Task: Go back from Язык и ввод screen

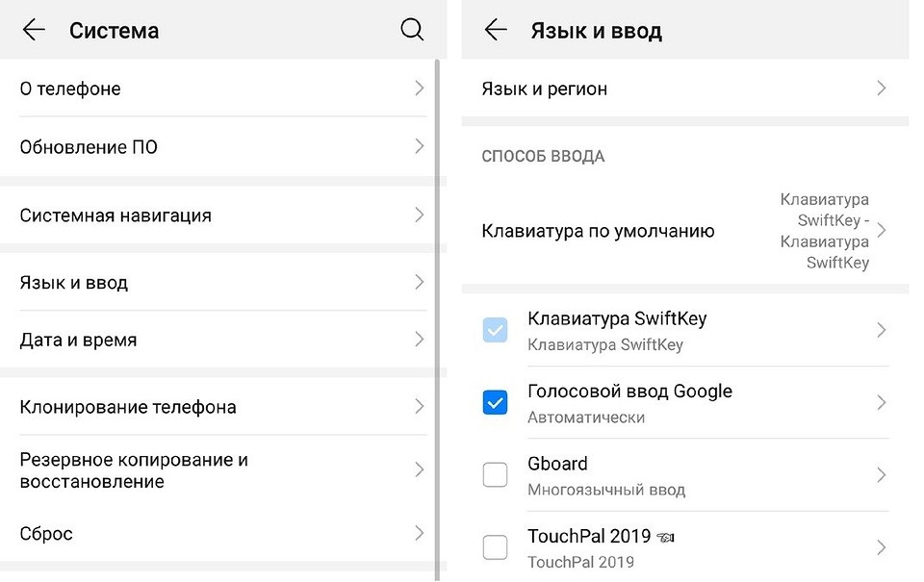Action: (x=496, y=31)
